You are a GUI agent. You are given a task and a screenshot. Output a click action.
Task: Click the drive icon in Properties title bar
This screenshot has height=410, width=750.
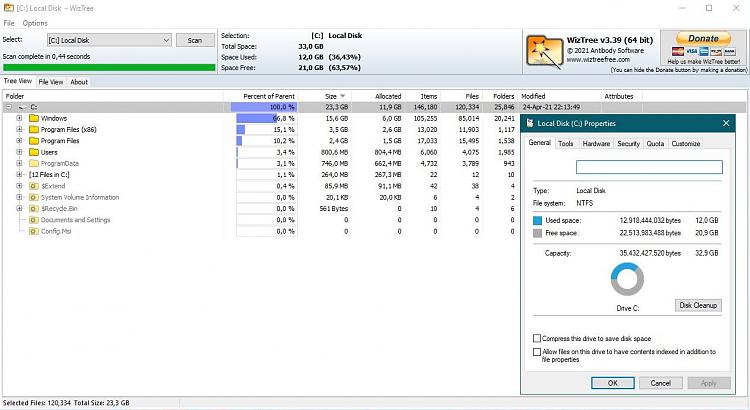(530, 123)
